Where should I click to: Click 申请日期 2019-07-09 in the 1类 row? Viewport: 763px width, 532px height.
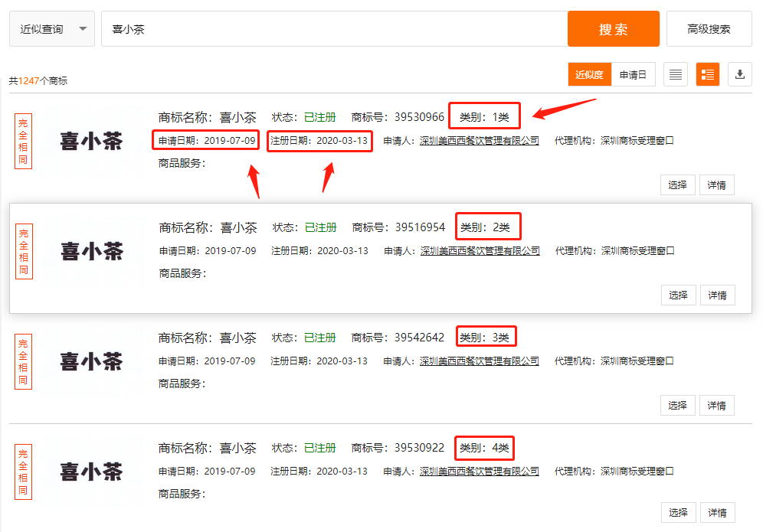pyautogui.click(x=207, y=141)
